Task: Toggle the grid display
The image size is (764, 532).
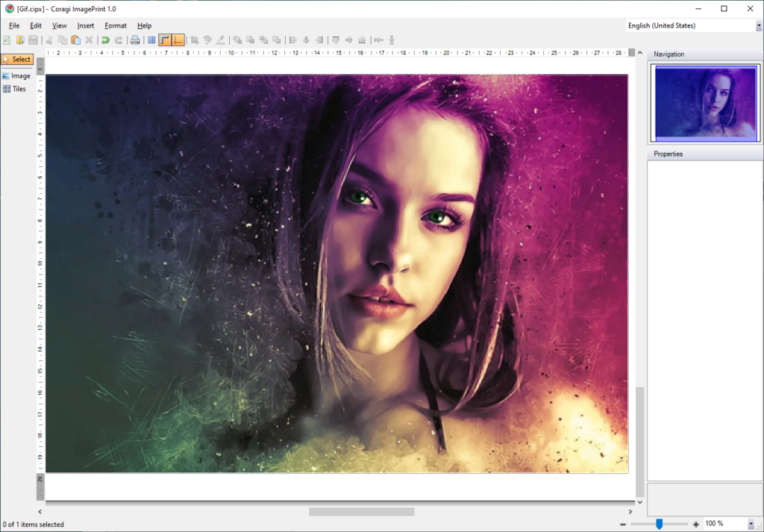Action: tap(152, 40)
